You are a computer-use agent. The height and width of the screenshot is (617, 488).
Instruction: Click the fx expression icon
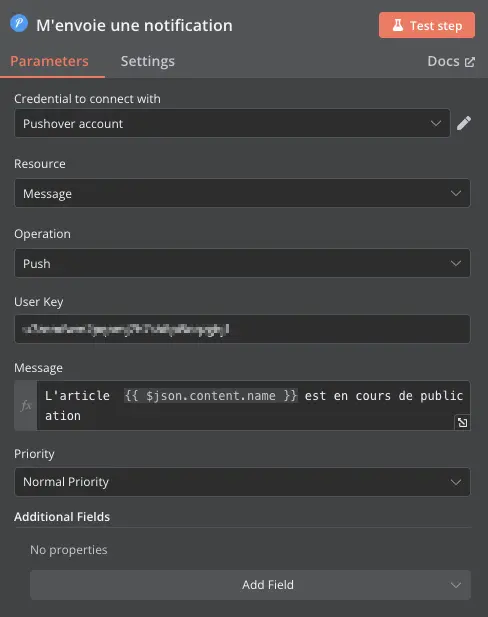(26, 405)
